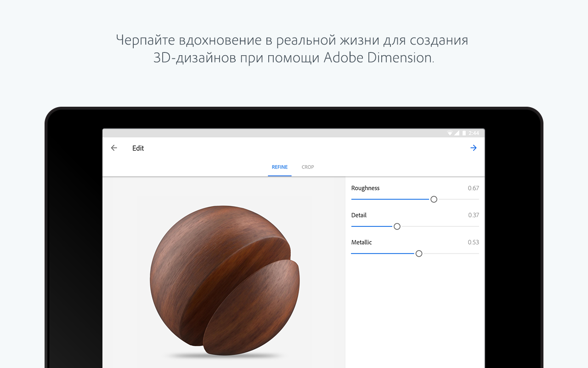Viewport: 588px width, 368px height.
Task: Click the Detail label
Action: tap(359, 215)
